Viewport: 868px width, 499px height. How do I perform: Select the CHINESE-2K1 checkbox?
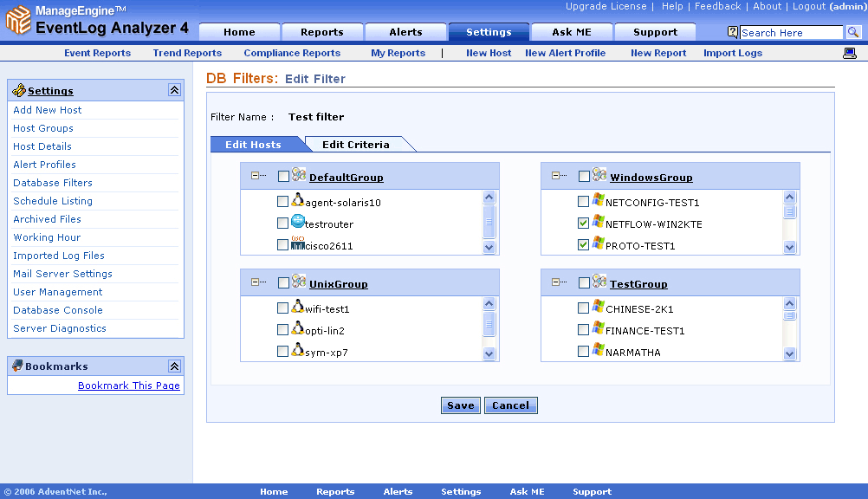pyautogui.click(x=583, y=308)
